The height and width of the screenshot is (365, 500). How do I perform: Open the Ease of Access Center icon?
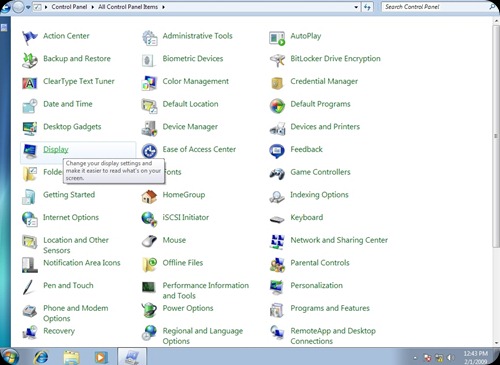(149, 151)
